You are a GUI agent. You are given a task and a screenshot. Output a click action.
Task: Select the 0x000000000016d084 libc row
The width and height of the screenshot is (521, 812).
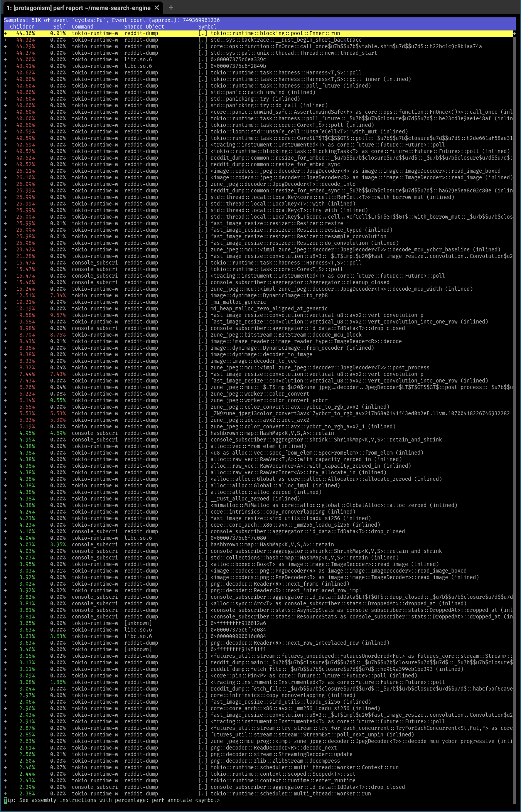click(258, 636)
